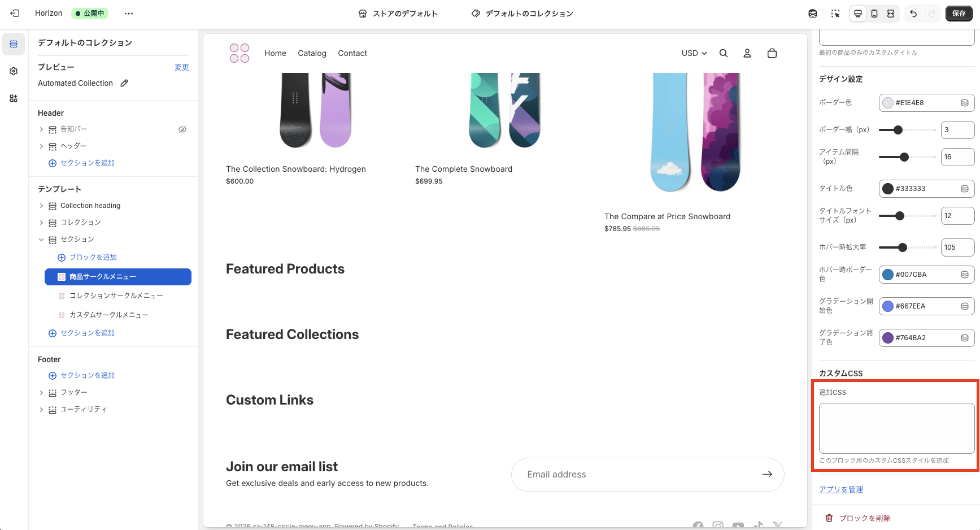Open the Catalog menu link

312,53
